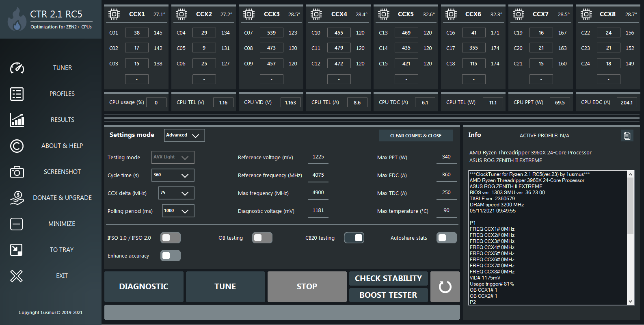Click the Reference voltage 1225 field
This screenshot has width=644, height=325.
pos(318,157)
